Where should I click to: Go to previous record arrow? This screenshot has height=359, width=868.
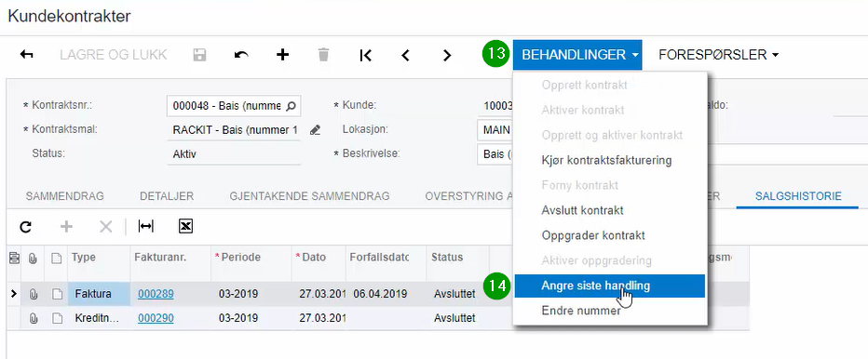tap(406, 55)
